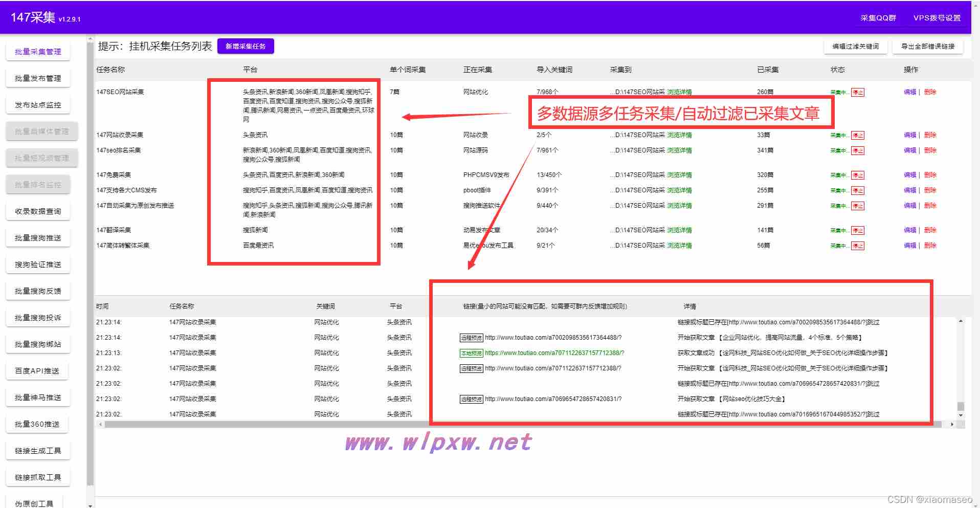
Task: Click the log panel scroll-down arrow
Action: pos(961,415)
